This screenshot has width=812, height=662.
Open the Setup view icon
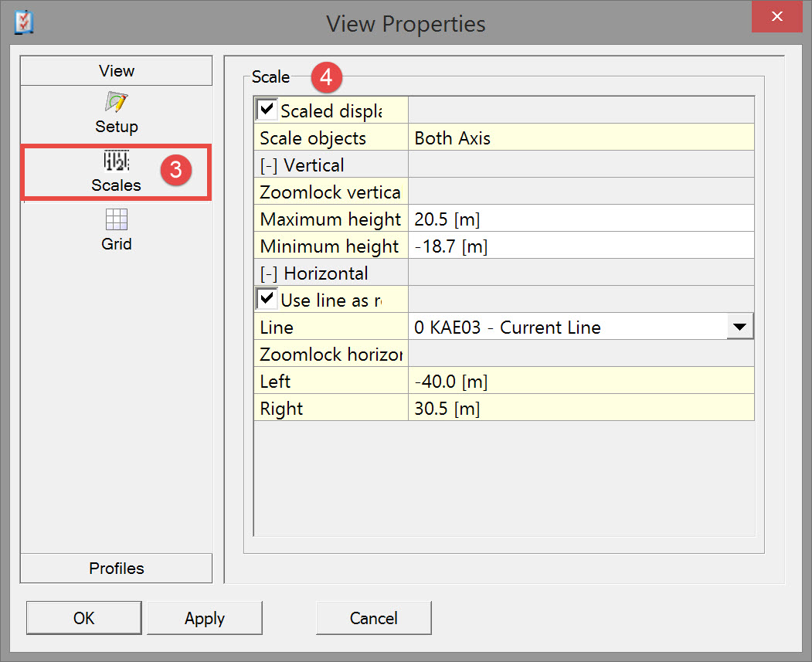tap(116, 103)
